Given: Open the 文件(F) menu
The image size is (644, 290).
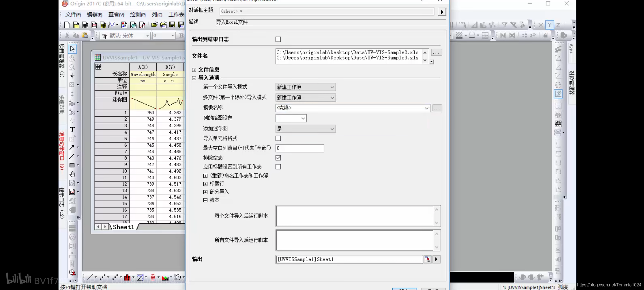Looking at the screenshot, I should (73, 15).
